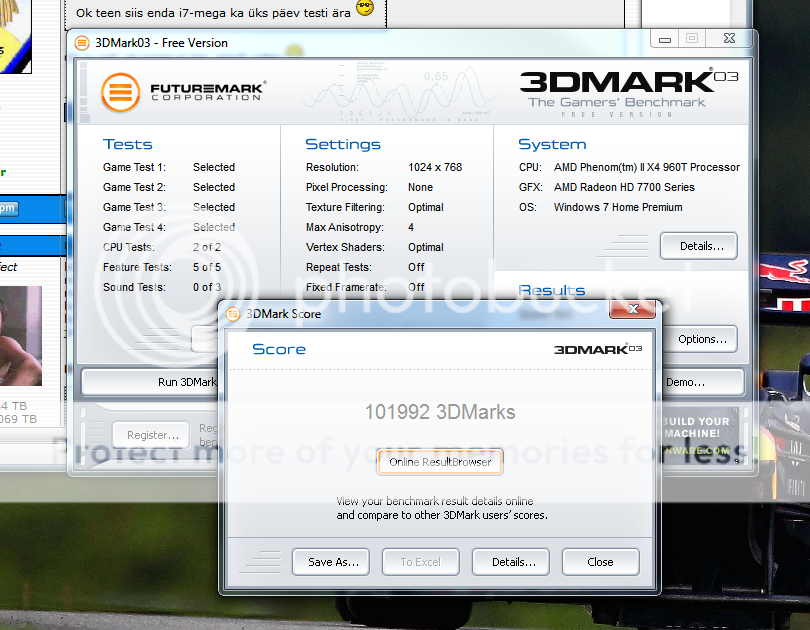The width and height of the screenshot is (810, 630).
Task: Open the Options... button in the Results section
Action: (x=699, y=339)
